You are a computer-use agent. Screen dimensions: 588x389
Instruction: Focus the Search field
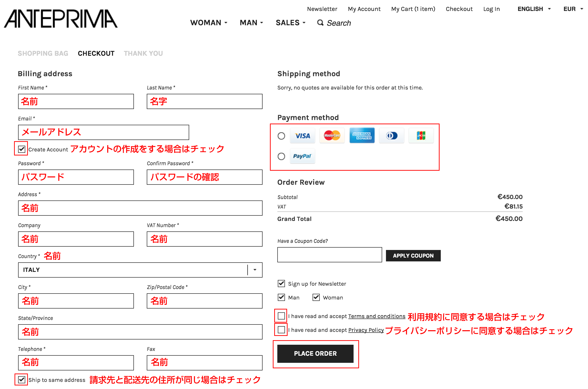click(339, 23)
